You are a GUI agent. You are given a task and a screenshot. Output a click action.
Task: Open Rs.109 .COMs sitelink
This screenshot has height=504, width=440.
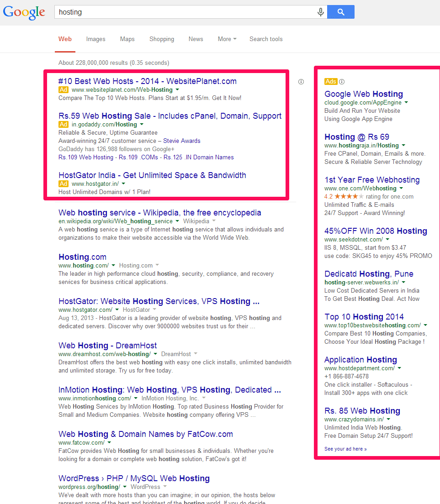point(138,157)
